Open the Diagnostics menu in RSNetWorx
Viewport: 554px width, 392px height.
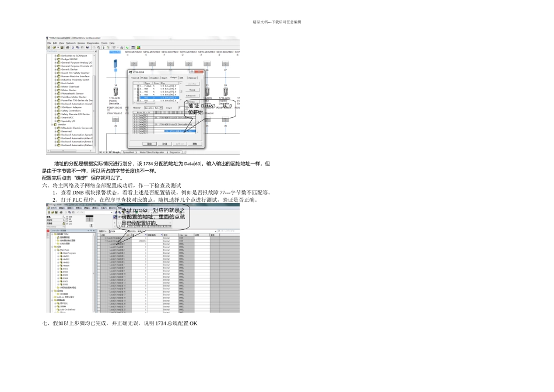(93, 43)
